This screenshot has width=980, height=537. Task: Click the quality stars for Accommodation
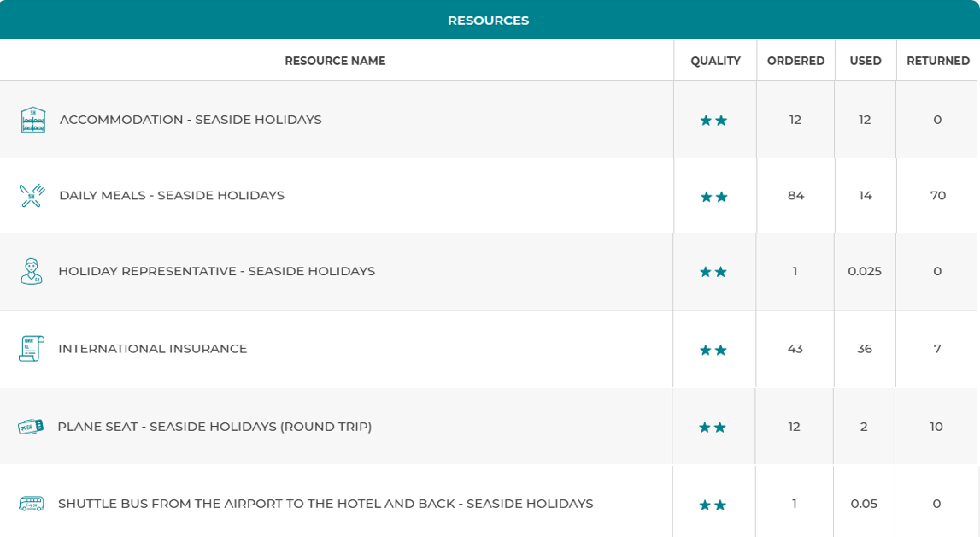(713, 121)
